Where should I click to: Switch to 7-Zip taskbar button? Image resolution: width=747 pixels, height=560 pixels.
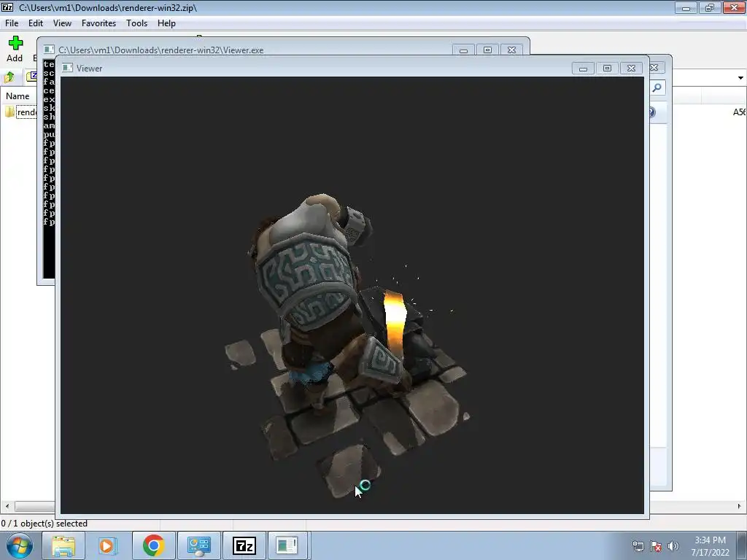point(244,545)
